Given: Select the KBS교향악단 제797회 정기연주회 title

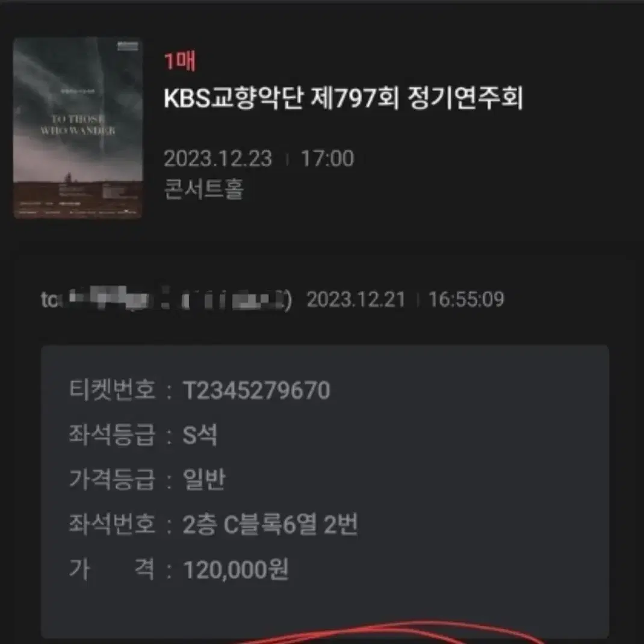Looking at the screenshot, I should 343,99.
